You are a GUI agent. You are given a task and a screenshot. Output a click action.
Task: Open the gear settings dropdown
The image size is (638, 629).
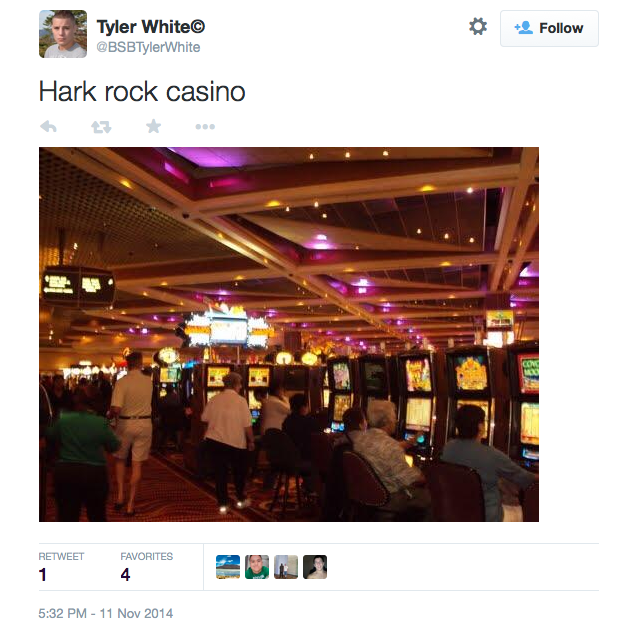coord(478,26)
